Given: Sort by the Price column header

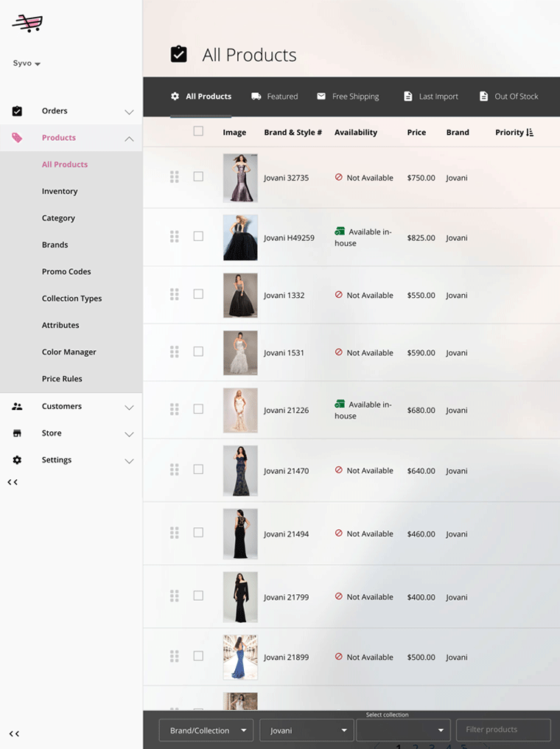Looking at the screenshot, I should (x=416, y=132).
